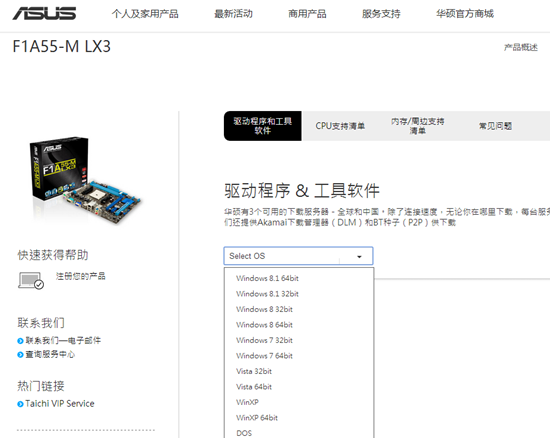Open 华硕官方商城 menu
The height and width of the screenshot is (438, 550).
coord(465,14)
